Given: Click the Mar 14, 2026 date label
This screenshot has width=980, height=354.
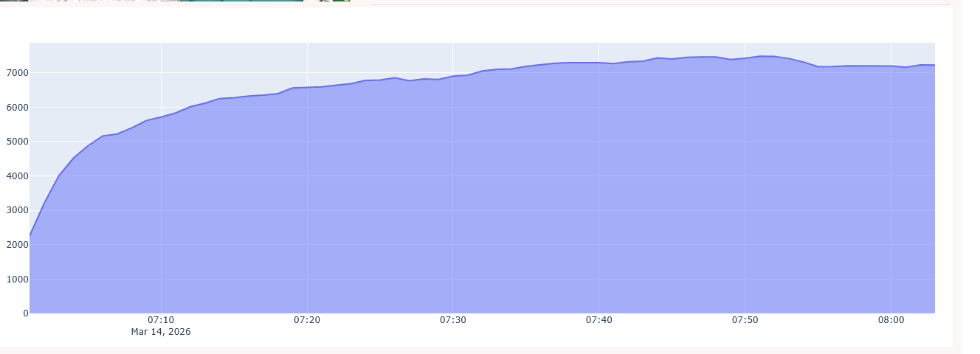Looking at the screenshot, I should click(161, 332).
